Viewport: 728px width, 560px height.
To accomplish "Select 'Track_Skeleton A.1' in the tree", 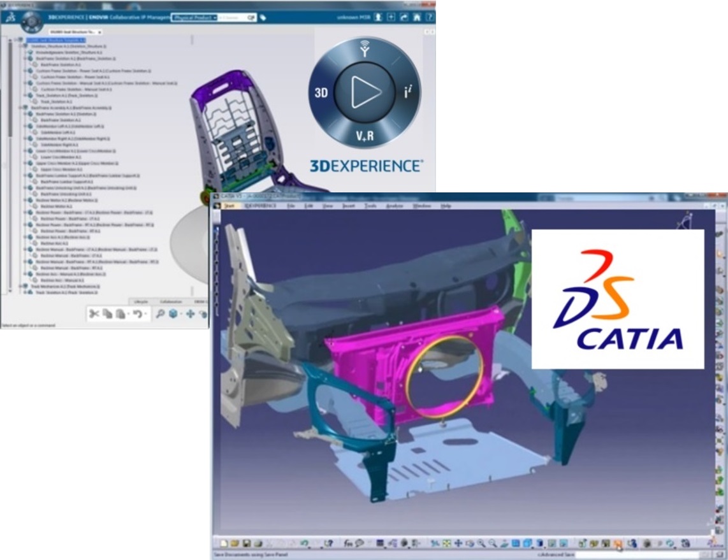I will (56, 101).
